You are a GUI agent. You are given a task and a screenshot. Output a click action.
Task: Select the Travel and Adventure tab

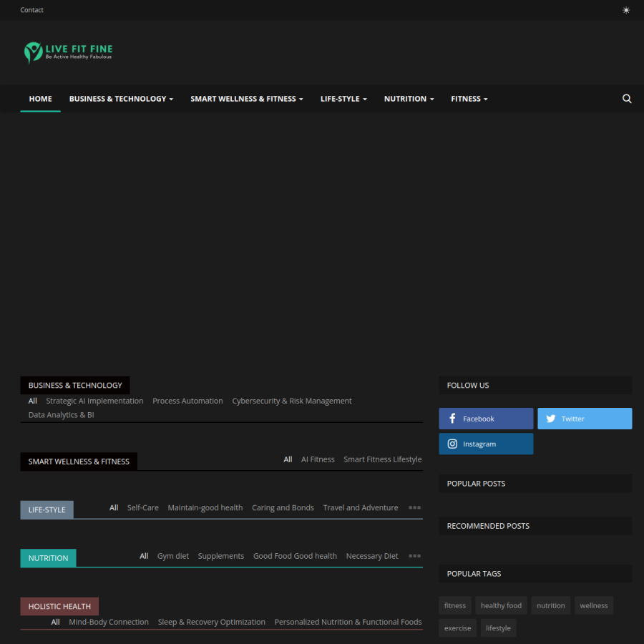[x=360, y=507]
